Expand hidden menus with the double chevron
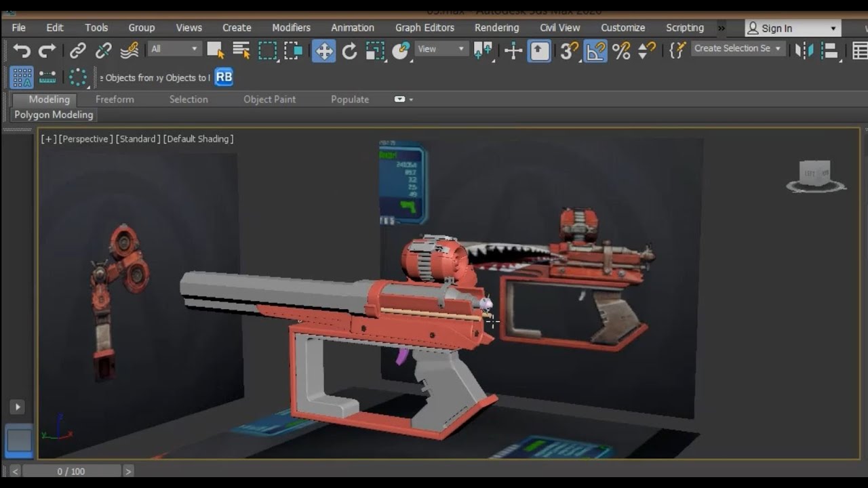 (x=722, y=28)
